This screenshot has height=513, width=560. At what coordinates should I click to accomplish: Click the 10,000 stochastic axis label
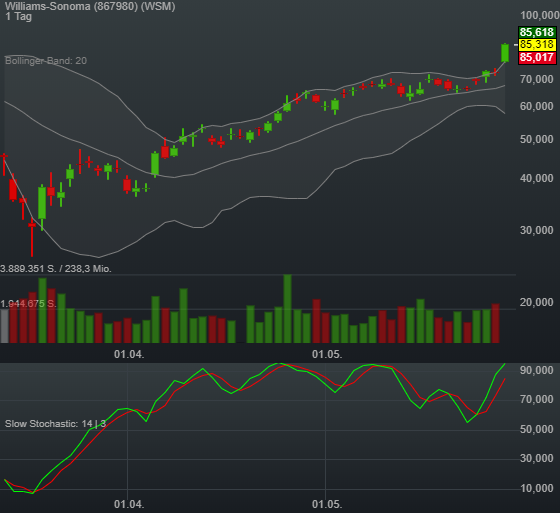click(537, 488)
